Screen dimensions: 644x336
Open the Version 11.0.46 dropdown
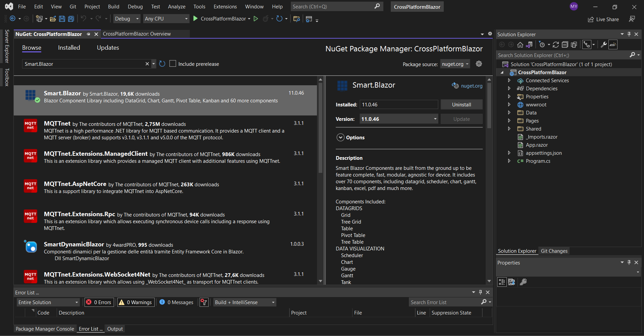pyautogui.click(x=399, y=119)
